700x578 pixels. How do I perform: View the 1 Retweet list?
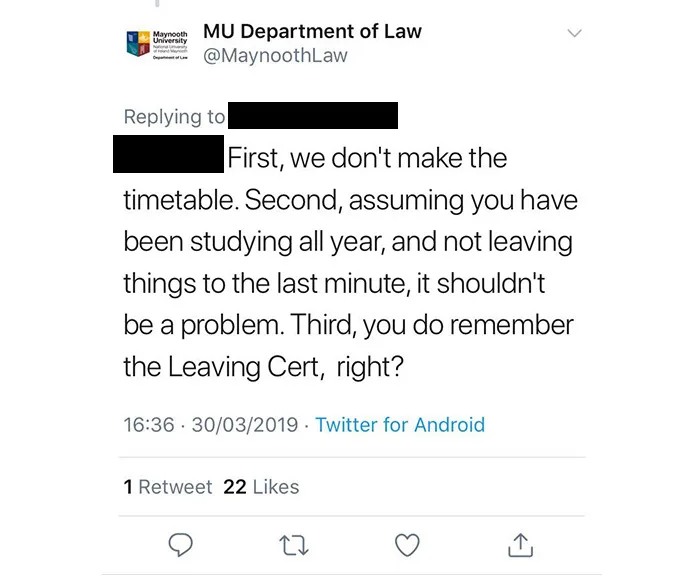point(168,487)
